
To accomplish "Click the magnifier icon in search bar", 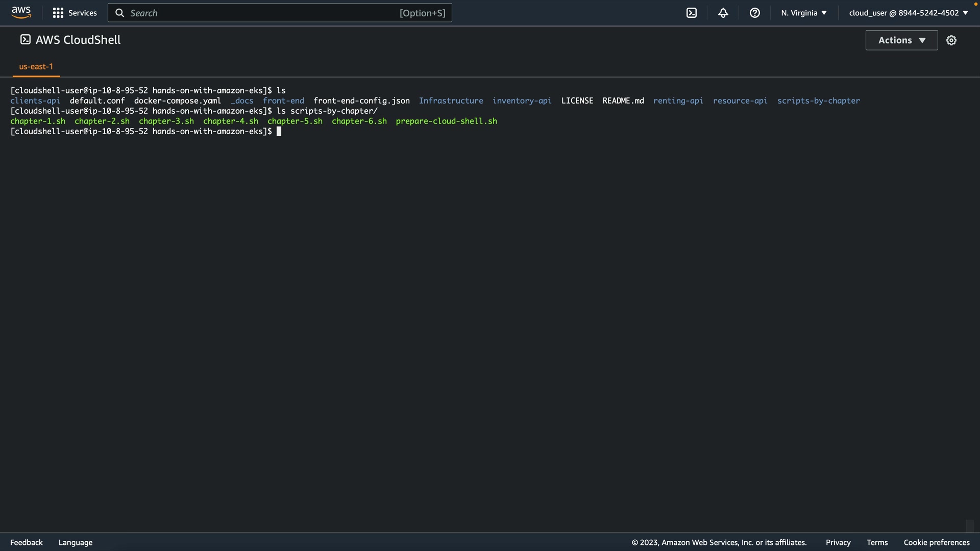I will (x=120, y=13).
